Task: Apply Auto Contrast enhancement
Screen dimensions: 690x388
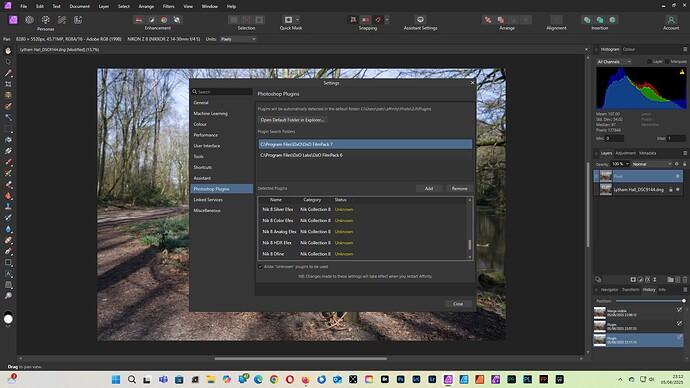Action: [x=151, y=20]
